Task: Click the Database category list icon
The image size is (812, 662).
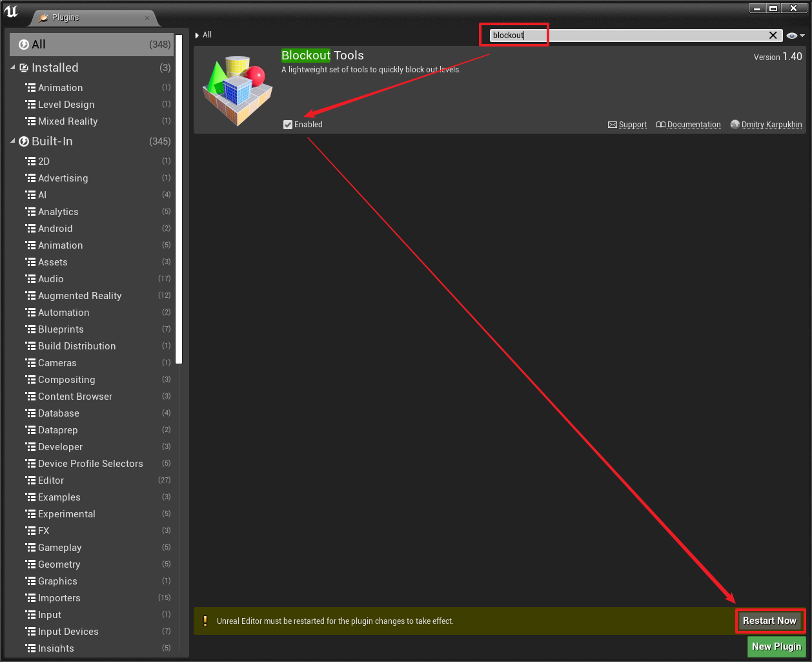Action: tap(30, 413)
